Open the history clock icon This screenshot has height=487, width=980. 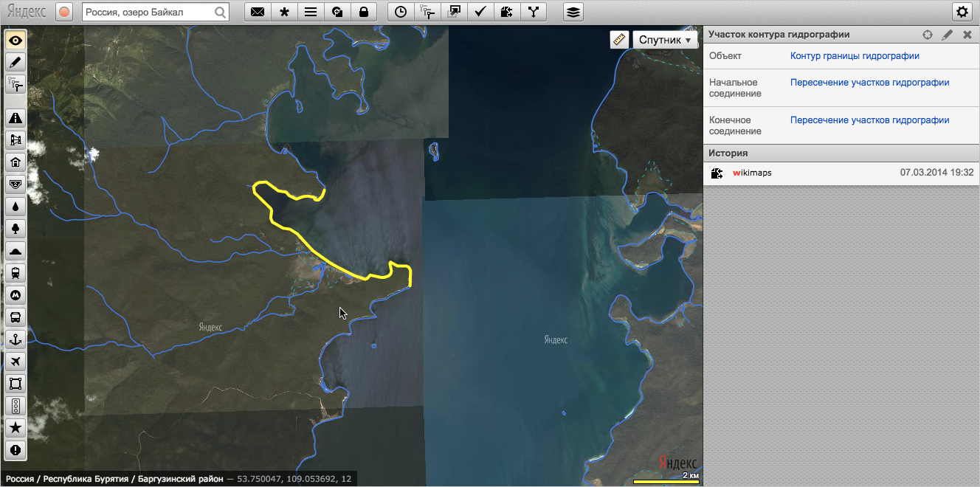click(x=400, y=12)
